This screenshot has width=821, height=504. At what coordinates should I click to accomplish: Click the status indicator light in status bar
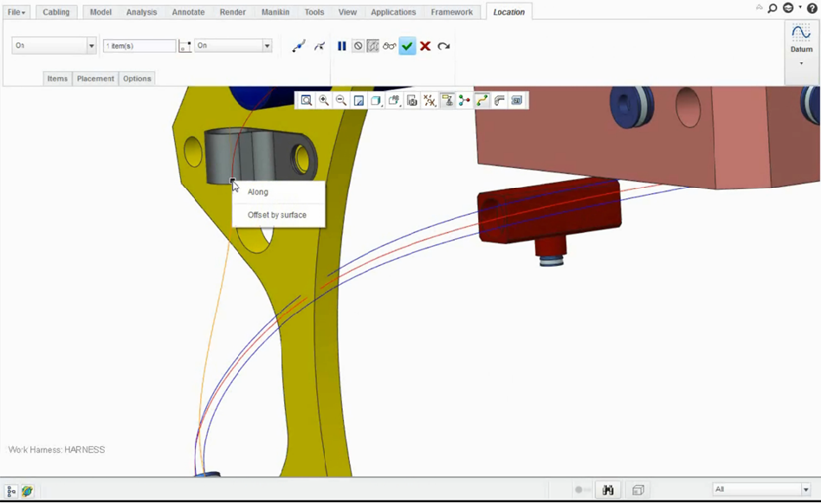tap(579, 490)
